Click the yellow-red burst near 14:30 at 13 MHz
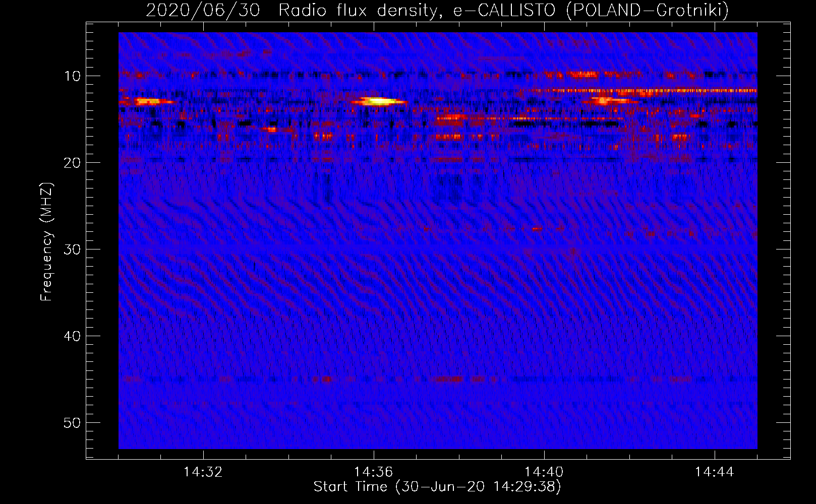The width and height of the screenshot is (816, 504). click(147, 101)
